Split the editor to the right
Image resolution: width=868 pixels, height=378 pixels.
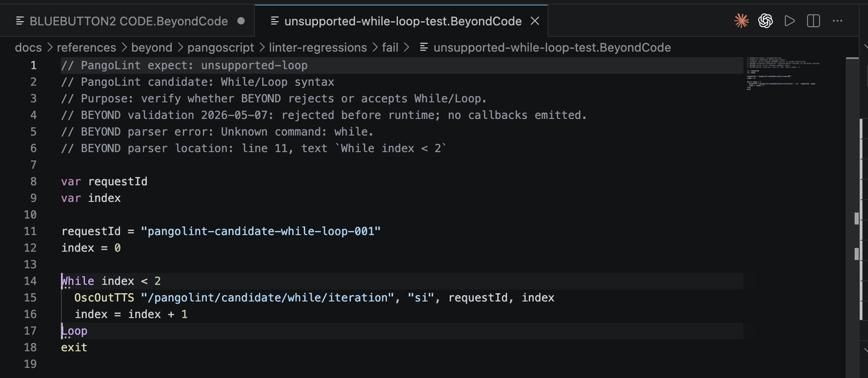(813, 21)
